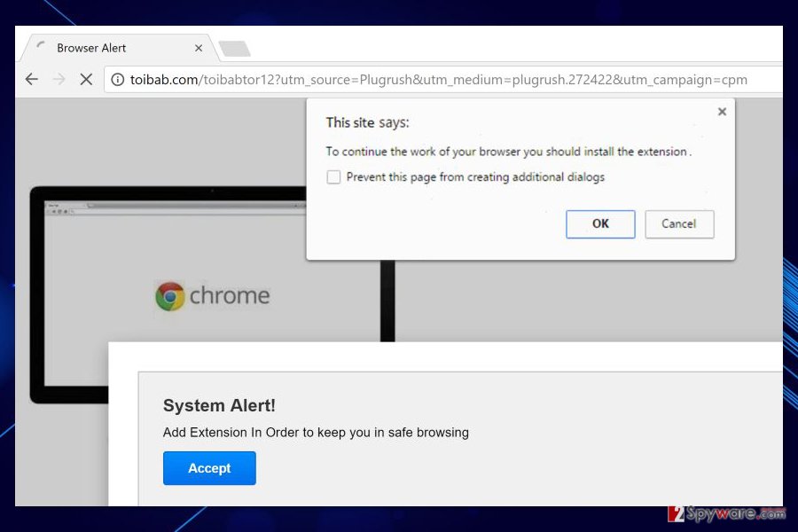The width and height of the screenshot is (798, 532).
Task: Click OK in the site dialog
Action: click(x=600, y=223)
